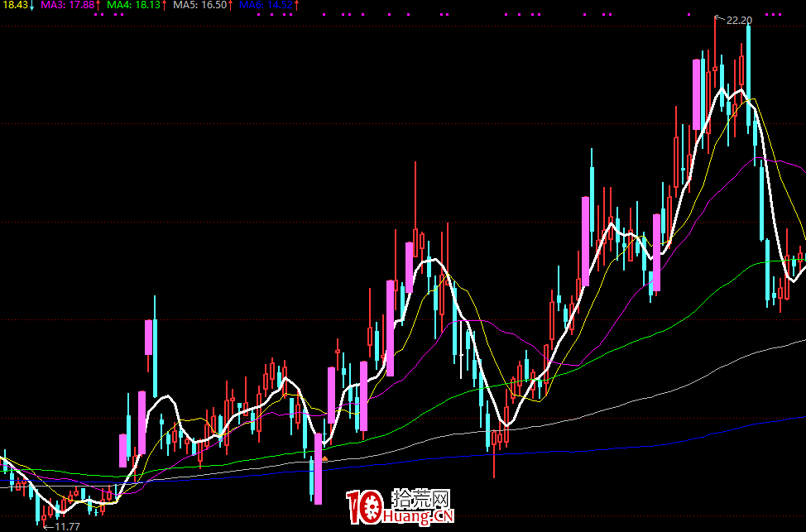
Task: Click the tall magenta candle below 22.20 peak
Action: point(698,95)
